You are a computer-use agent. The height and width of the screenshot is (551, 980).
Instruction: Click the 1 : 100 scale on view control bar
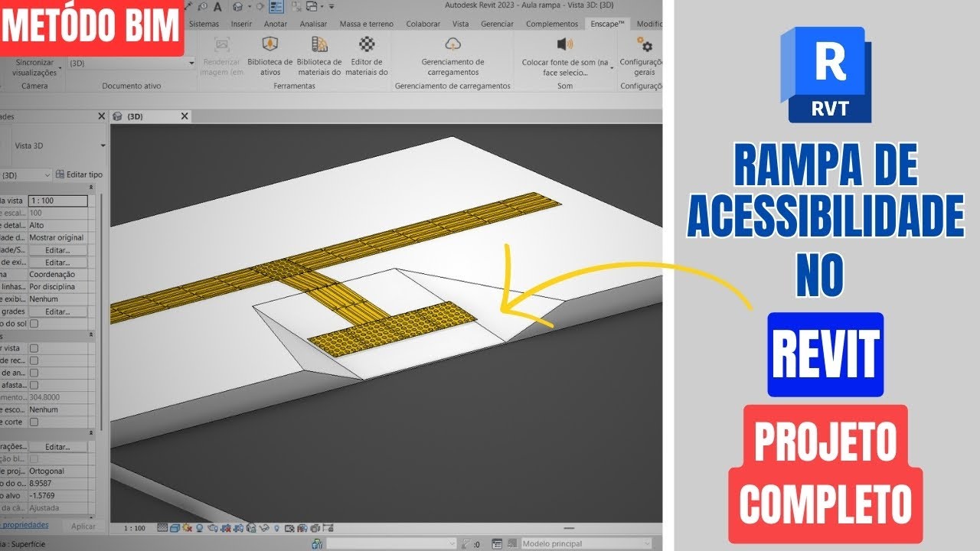[134, 528]
